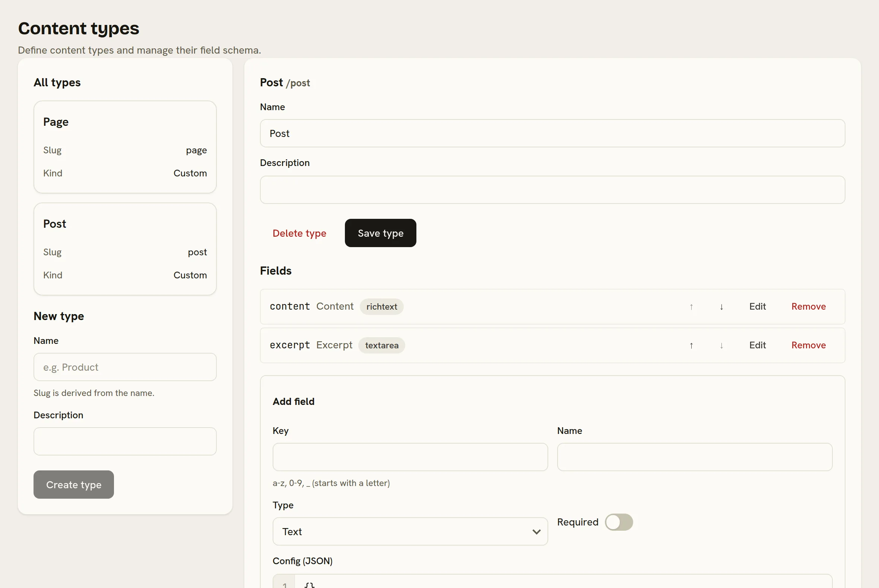Toggle the Required switch
This screenshot has width=879, height=588.
pyautogui.click(x=619, y=522)
